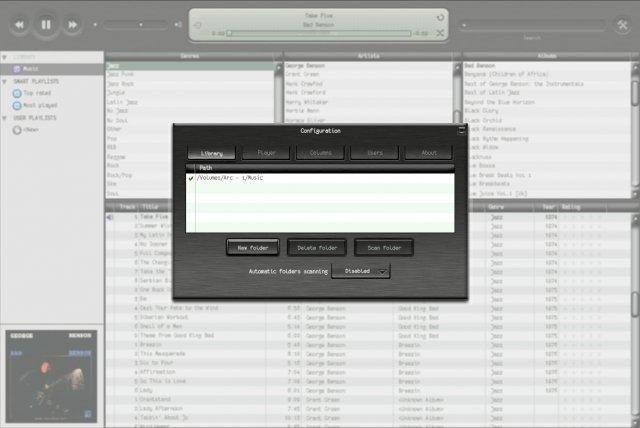The height and width of the screenshot is (428, 640).
Task: Adjust the volume slider in the toolbar
Action: pos(135,25)
